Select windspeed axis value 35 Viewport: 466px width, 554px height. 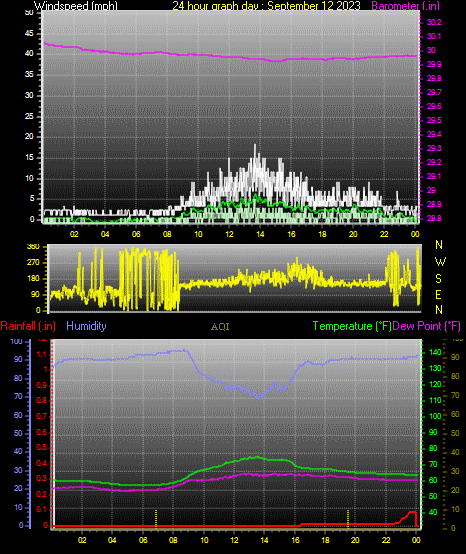29,75
